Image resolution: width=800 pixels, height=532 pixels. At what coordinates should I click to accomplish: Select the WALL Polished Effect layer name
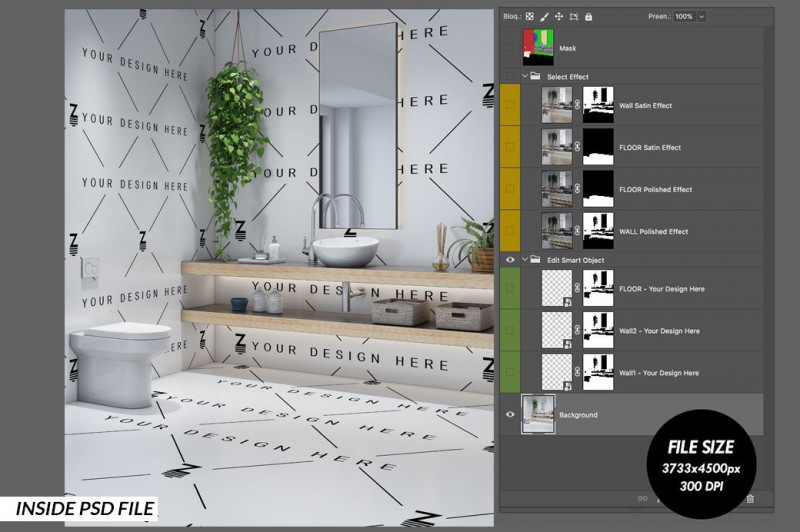654,231
